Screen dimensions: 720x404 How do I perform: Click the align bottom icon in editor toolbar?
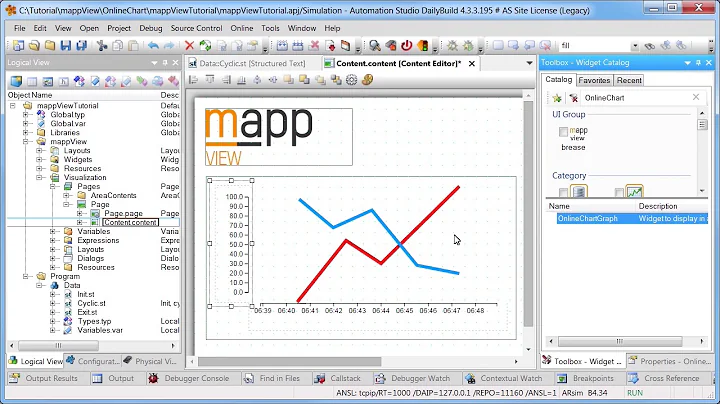[241, 80]
